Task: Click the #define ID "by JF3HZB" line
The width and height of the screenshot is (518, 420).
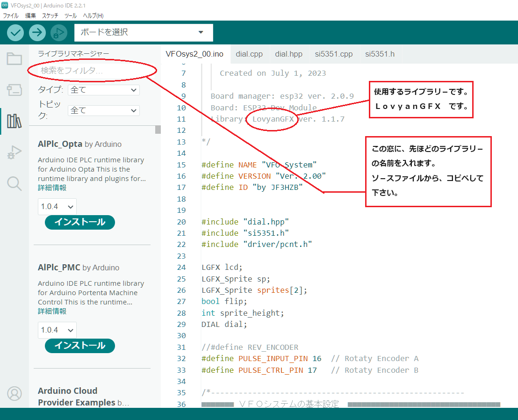Action: click(252, 188)
